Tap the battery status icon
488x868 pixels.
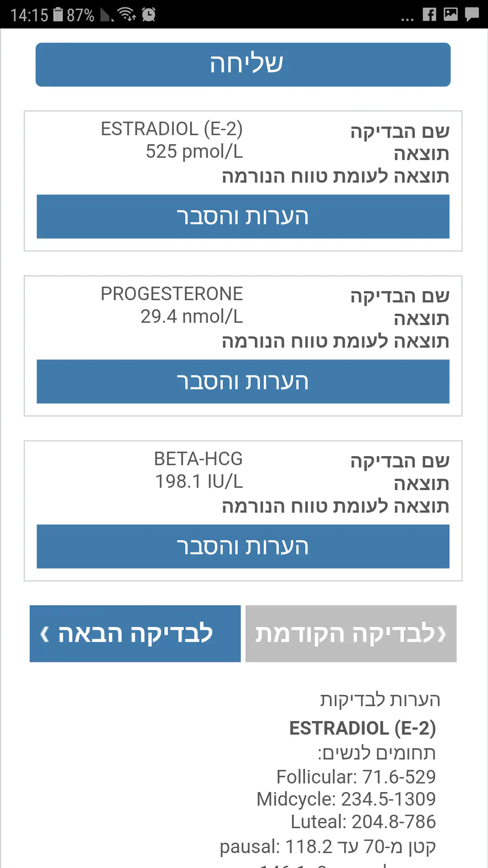pyautogui.click(x=58, y=14)
